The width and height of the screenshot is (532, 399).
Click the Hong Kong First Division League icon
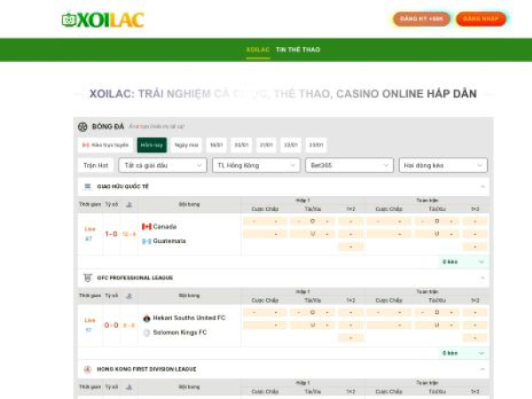(x=88, y=369)
